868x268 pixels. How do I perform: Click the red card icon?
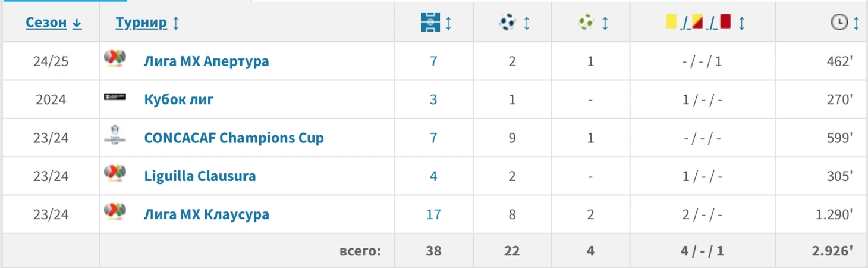(x=725, y=23)
